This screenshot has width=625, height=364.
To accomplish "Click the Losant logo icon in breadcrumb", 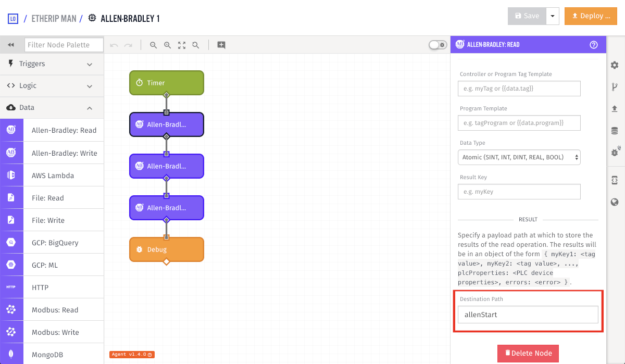I will tap(13, 19).
